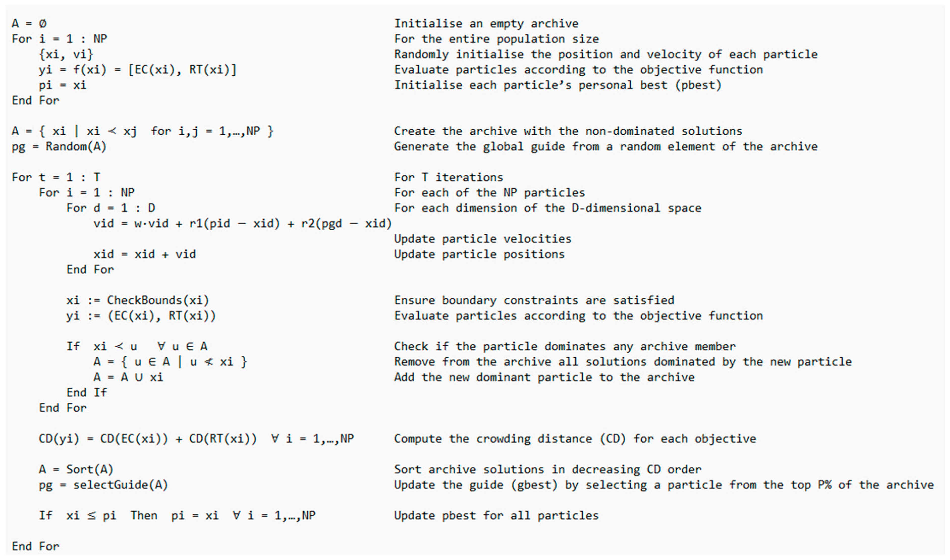Select the 'Update pbest for all particles' comment
950x560 pixels.
[x=496, y=516]
